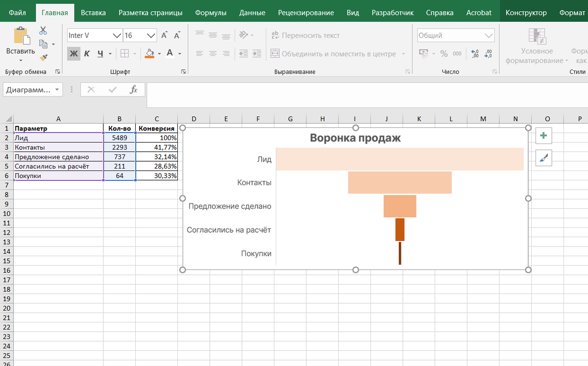Open number format Общий dropdown
The height and width of the screenshot is (366, 588).
[x=489, y=35]
